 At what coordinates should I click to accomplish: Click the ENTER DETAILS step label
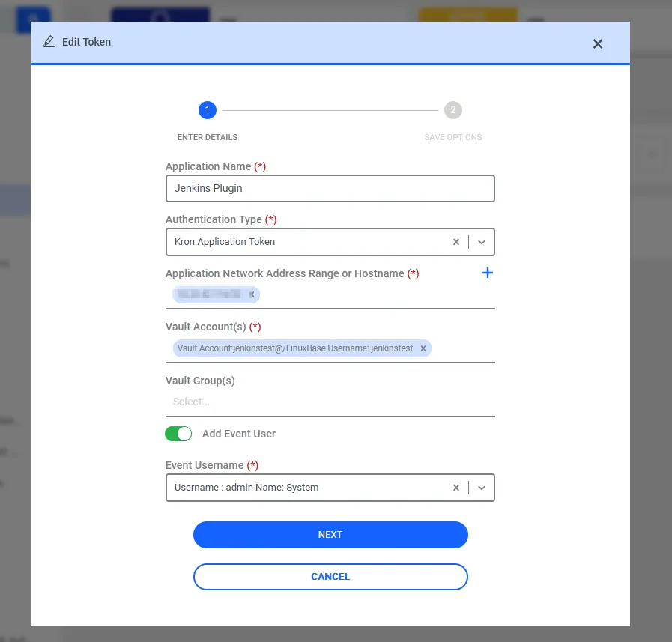pos(208,137)
